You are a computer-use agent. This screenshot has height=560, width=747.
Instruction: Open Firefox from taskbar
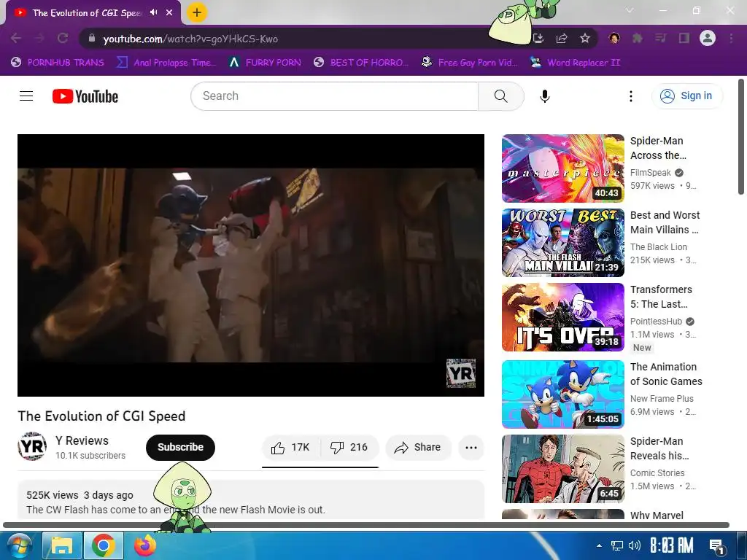[145, 545]
